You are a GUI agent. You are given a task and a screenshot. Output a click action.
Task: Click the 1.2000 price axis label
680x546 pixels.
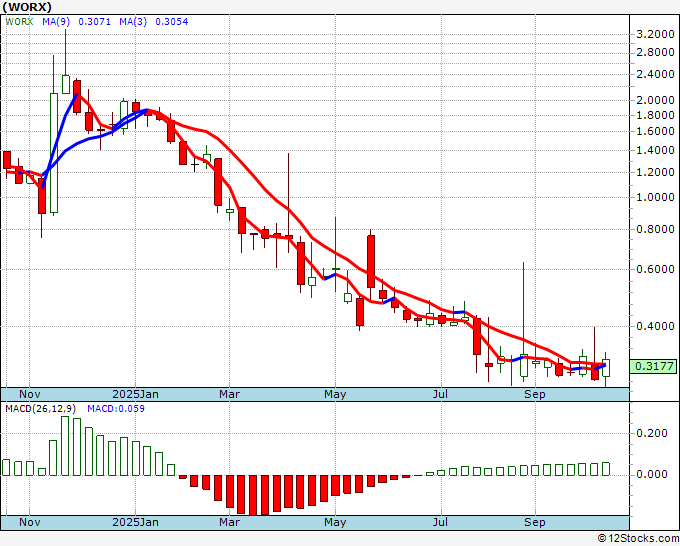[x=655, y=172]
